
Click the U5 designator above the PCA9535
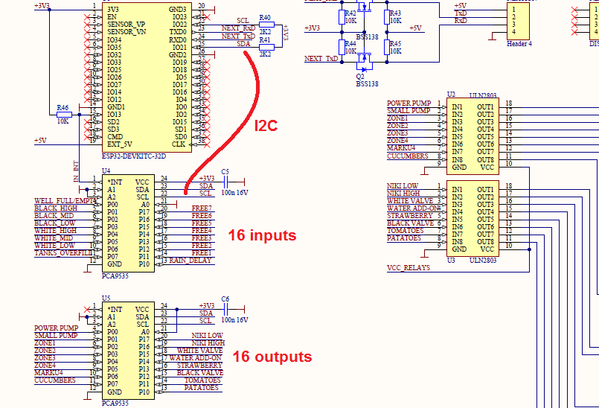pos(106,298)
